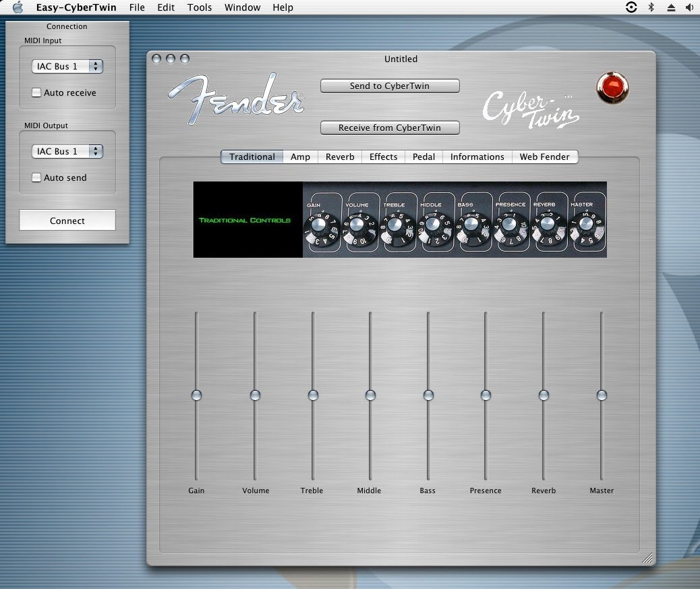
Task: Switch to the Effects tab
Action: [x=384, y=157]
